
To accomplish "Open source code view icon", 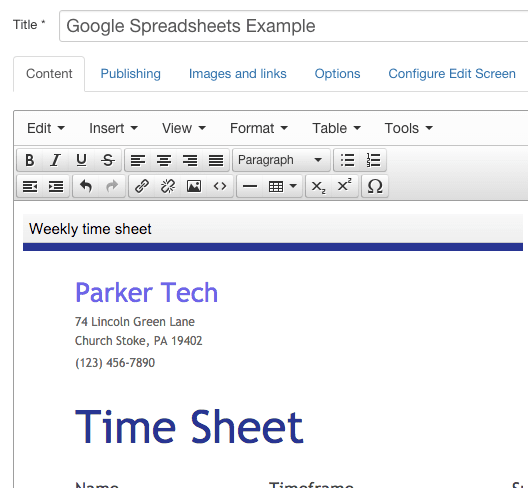I will point(220,186).
